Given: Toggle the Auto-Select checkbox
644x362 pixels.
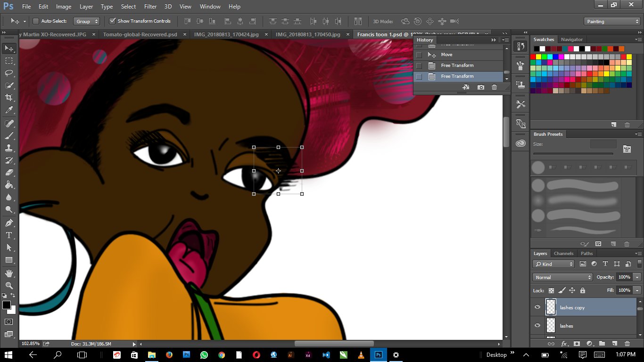Looking at the screenshot, I should point(35,21).
